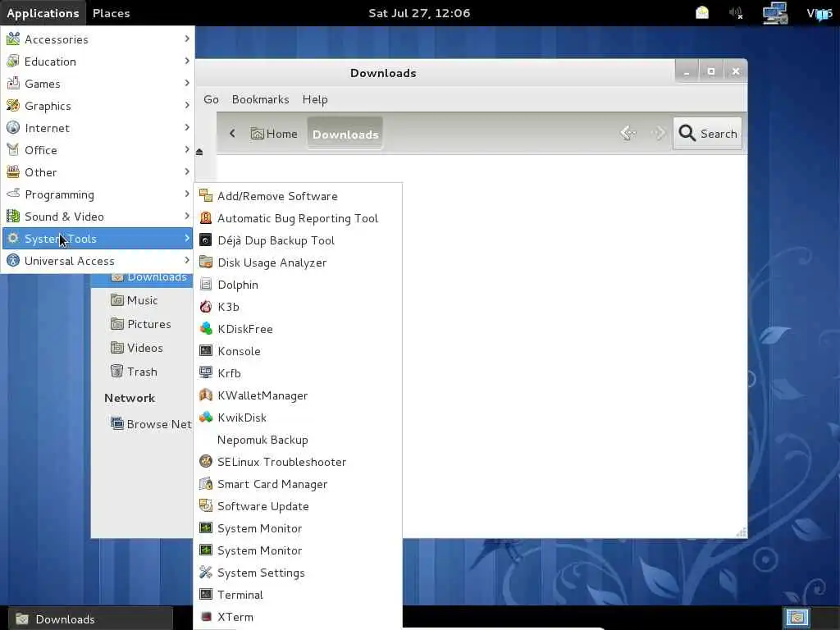Expand the Office submenu arrow
Viewport: 840px width, 630px height.
coord(186,149)
